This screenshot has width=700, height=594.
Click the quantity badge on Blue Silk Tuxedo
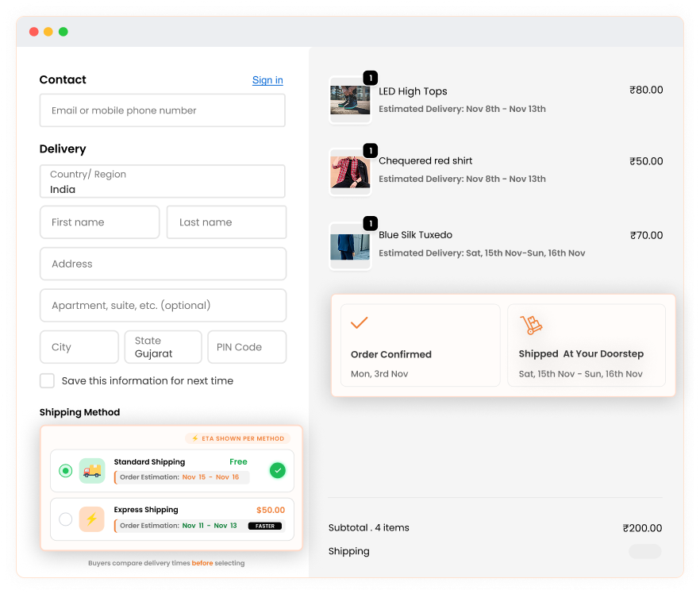click(x=371, y=223)
